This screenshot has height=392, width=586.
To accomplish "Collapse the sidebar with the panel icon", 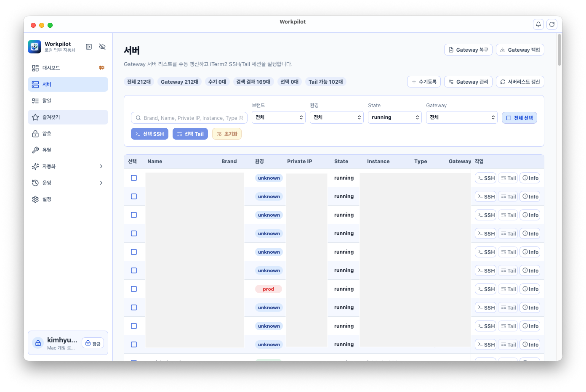I will point(89,47).
